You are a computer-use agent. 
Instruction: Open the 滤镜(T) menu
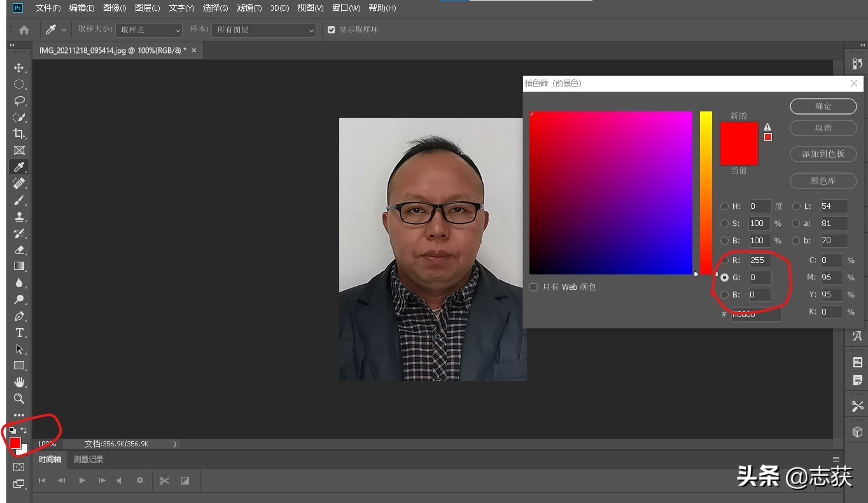249,8
